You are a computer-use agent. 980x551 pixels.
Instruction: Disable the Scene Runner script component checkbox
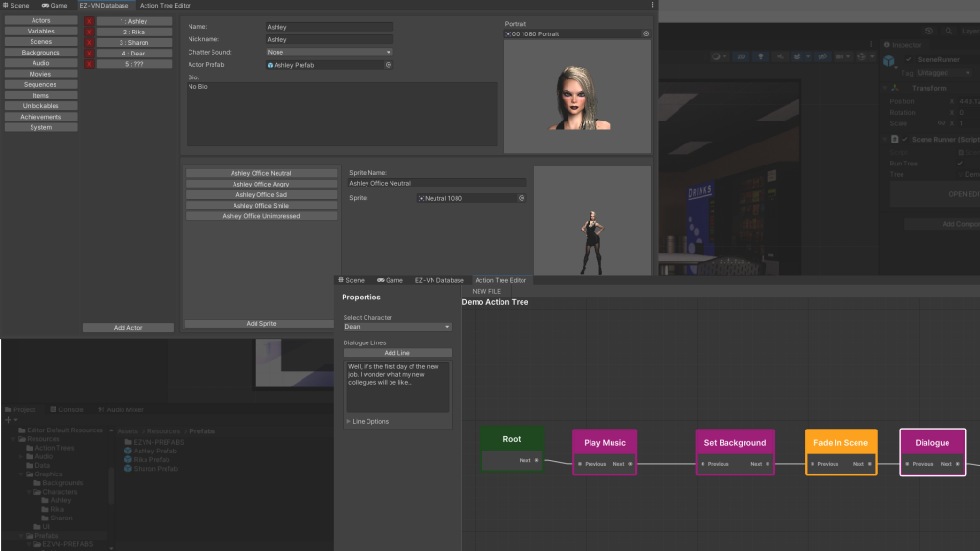pos(905,140)
